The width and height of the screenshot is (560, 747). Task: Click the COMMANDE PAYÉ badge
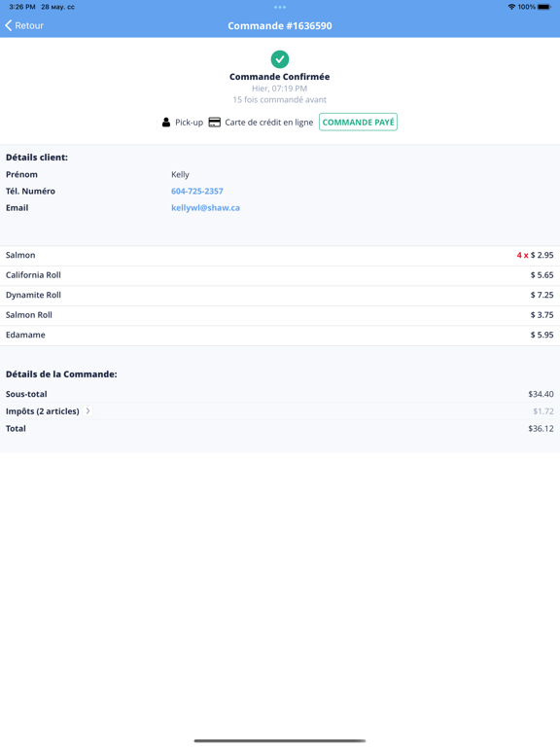[358, 122]
